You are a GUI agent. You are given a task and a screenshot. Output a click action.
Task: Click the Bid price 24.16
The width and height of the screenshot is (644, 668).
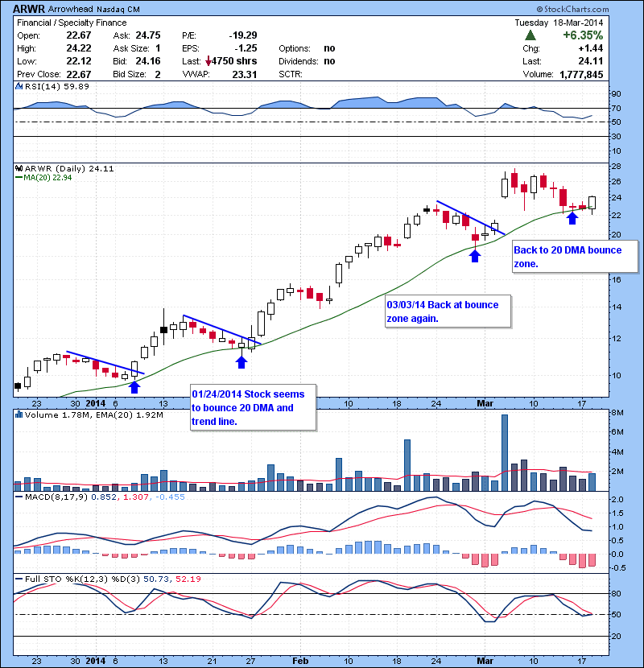pyautogui.click(x=148, y=61)
